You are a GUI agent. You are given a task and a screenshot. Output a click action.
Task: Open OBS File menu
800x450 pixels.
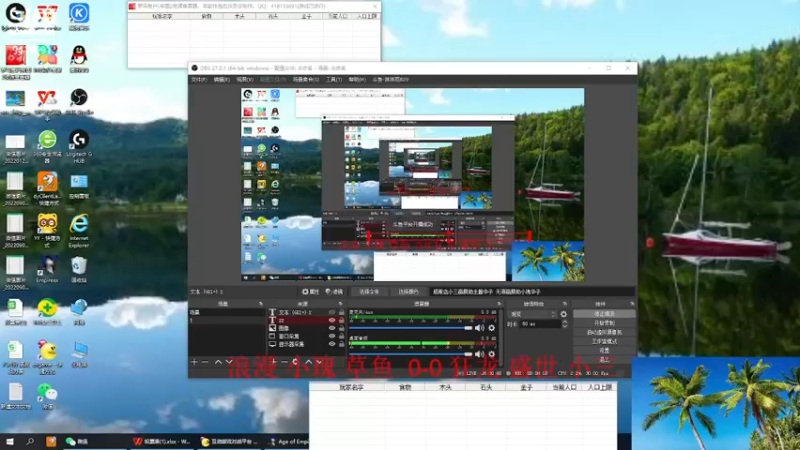198,80
